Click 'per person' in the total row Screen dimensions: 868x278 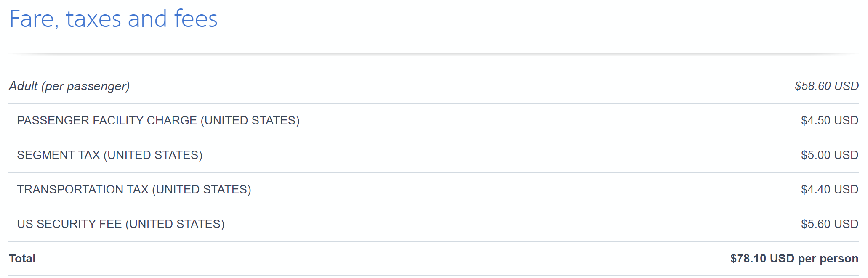coord(828,259)
